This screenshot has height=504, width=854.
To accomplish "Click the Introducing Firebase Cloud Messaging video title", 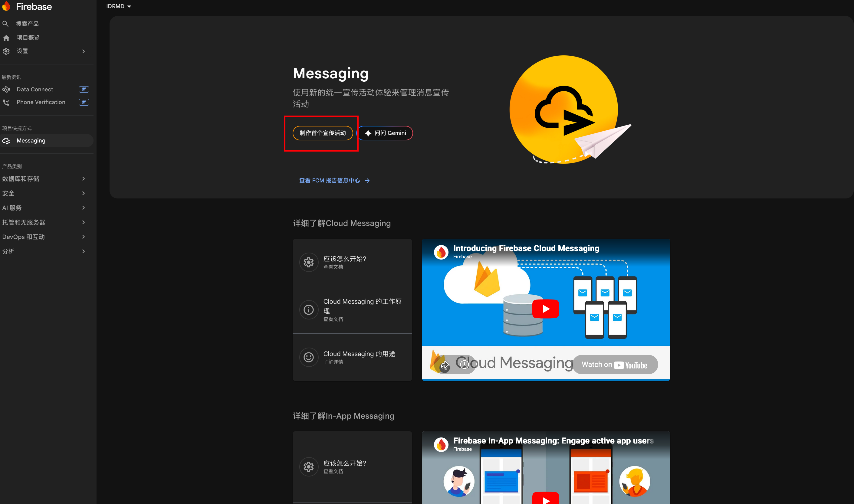I will tap(526, 248).
